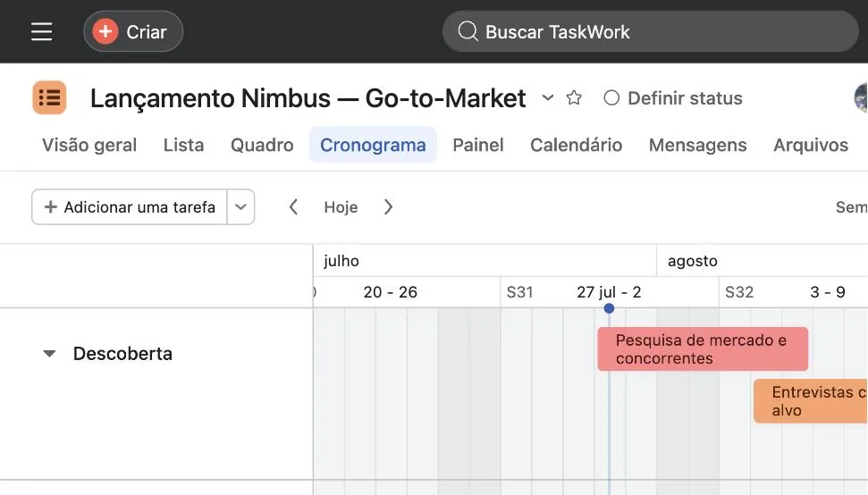The image size is (868, 495).
Task: Open the hamburger navigation menu
Action: (x=41, y=31)
